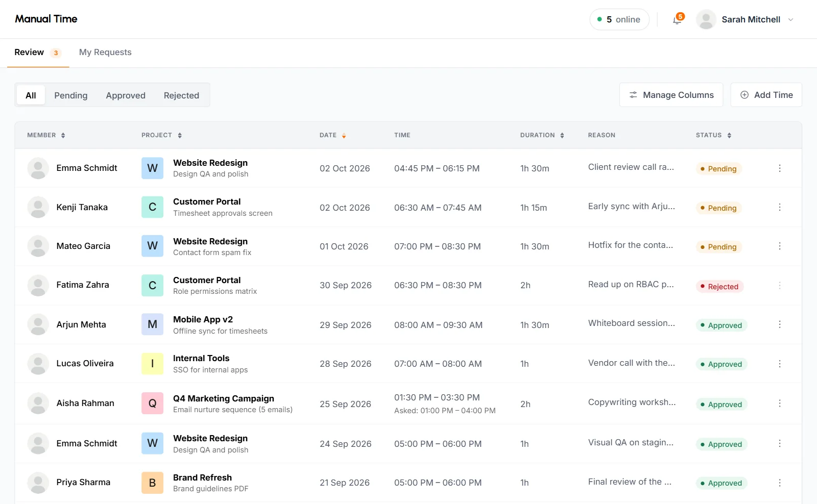Screen dimensions: 817x504
Task: Click Kenji Tanaka's avatar
Action: coord(38,207)
